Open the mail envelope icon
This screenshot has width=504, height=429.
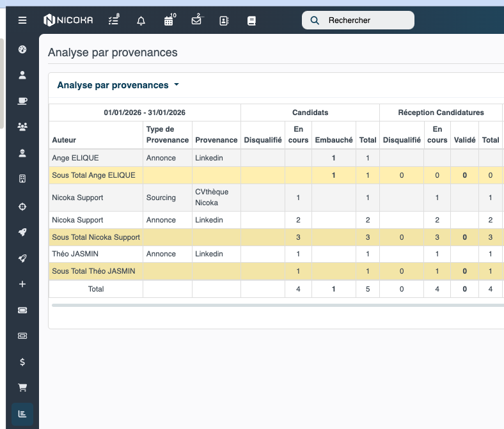tap(197, 20)
